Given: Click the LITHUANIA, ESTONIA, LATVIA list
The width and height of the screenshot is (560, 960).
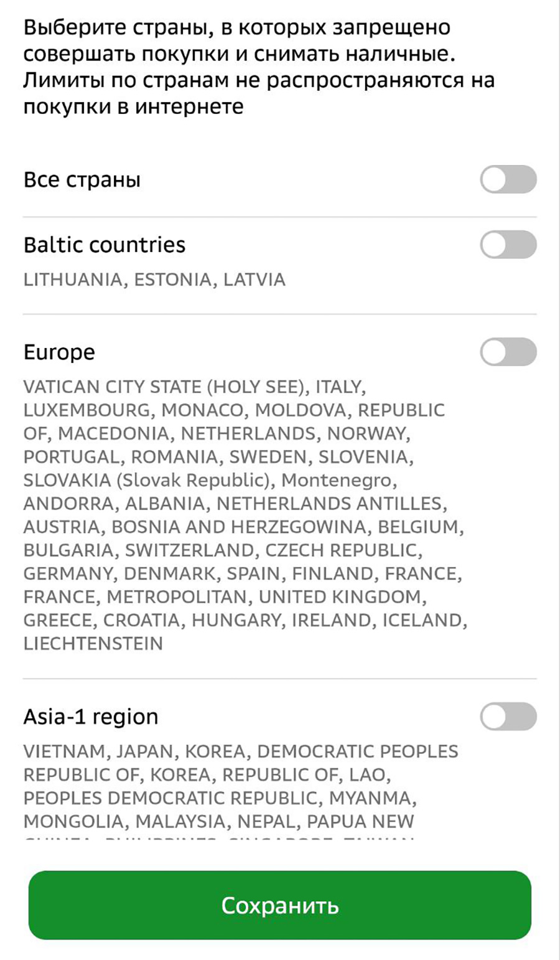Looking at the screenshot, I should (x=154, y=280).
